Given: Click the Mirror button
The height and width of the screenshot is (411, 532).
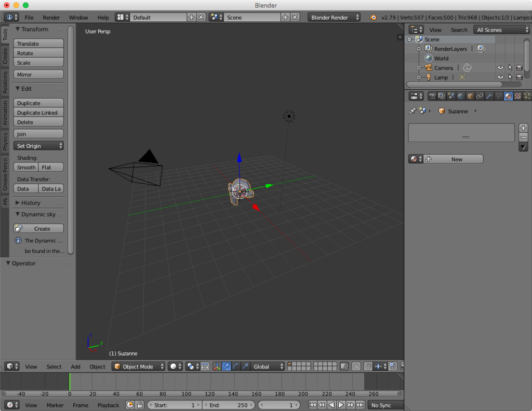Looking at the screenshot, I should coord(38,74).
